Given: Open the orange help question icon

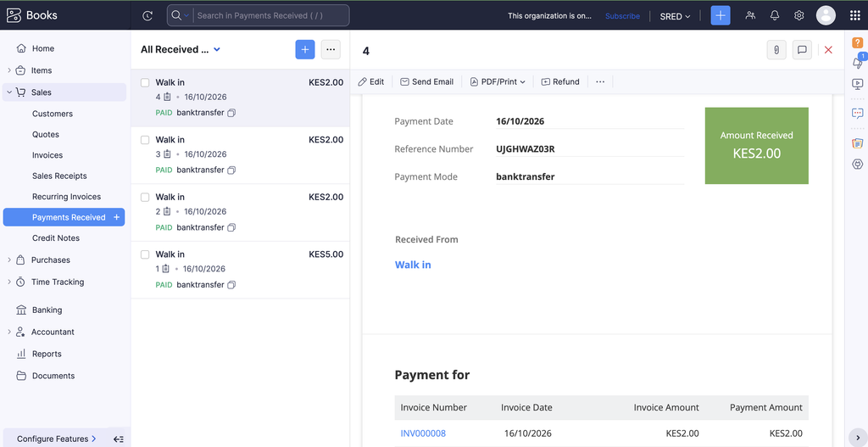Looking at the screenshot, I should 857,42.
